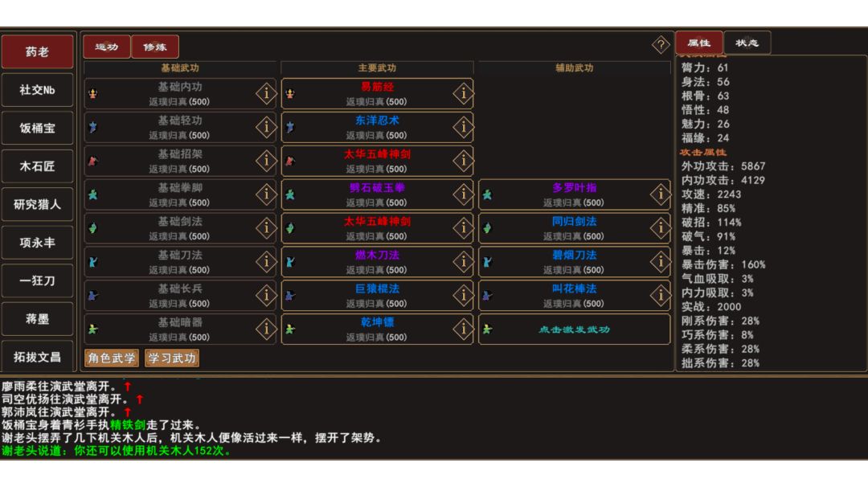Select character 木石匠
Screen dimensions: 868x487
[37, 166]
